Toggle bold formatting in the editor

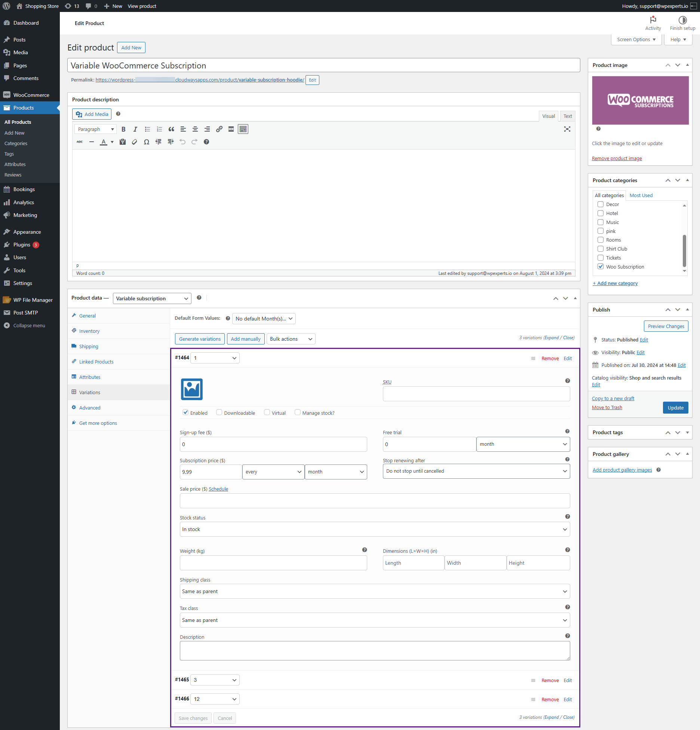pyautogui.click(x=123, y=129)
